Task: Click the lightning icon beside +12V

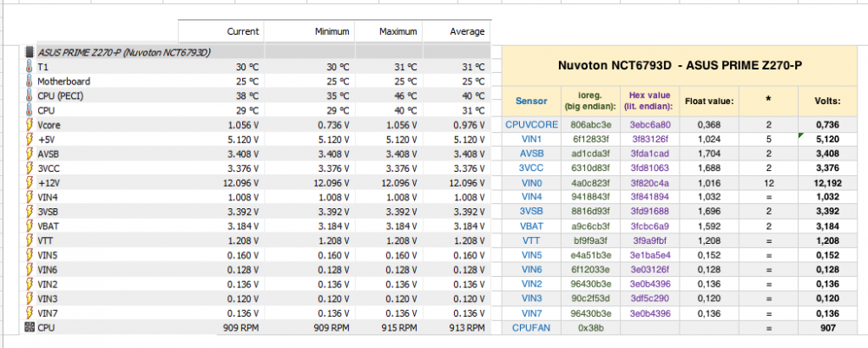Action: point(30,182)
